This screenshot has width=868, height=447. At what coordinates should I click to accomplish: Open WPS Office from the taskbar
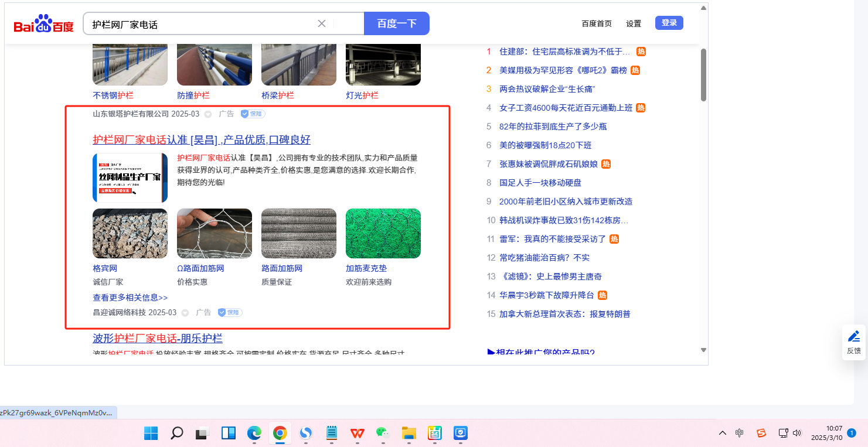coord(357,434)
